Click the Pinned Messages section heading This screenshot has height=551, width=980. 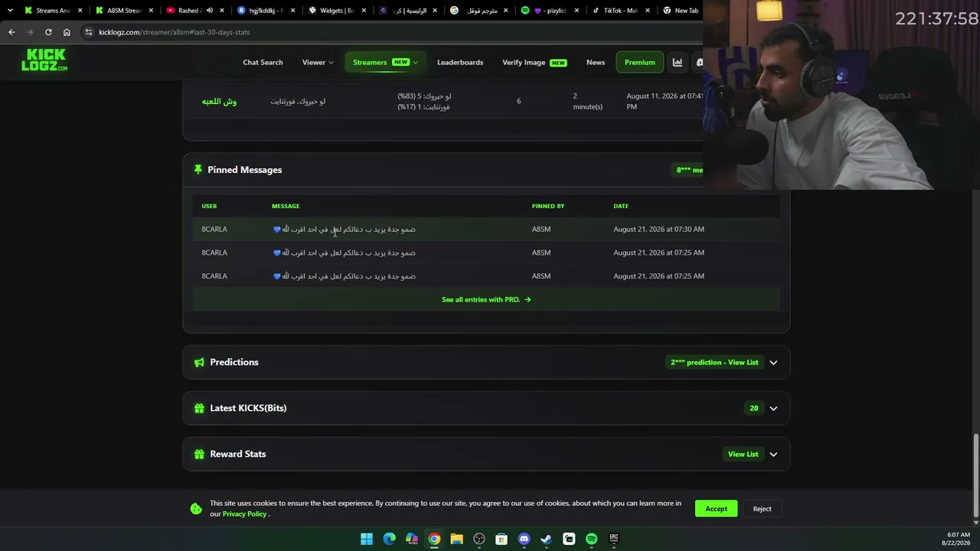[x=244, y=170]
